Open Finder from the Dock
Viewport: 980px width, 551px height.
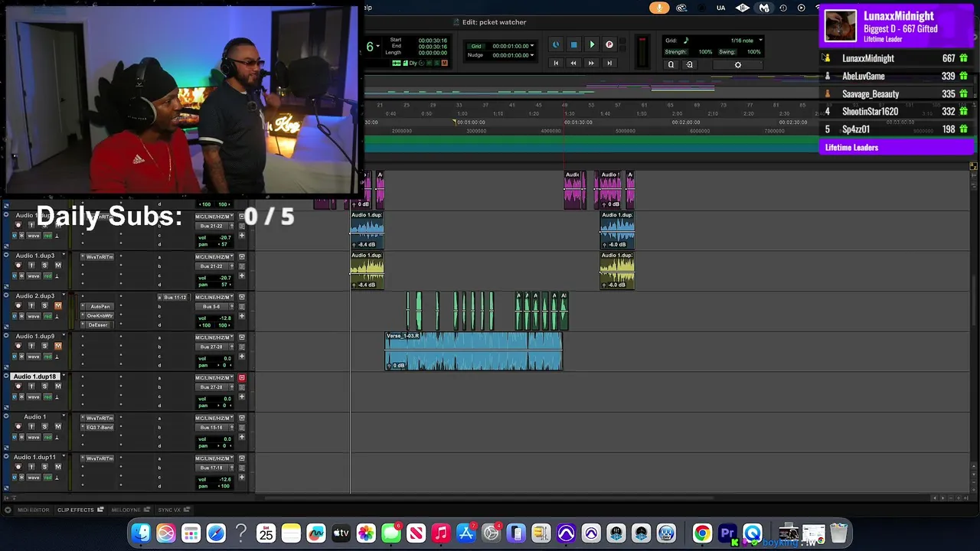[141, 533]
